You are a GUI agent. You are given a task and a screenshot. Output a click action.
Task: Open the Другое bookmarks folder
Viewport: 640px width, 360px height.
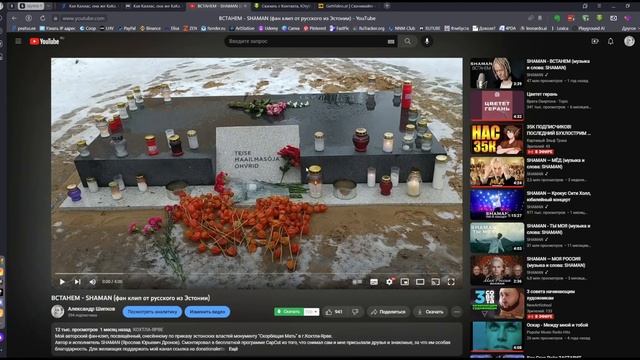629,29
